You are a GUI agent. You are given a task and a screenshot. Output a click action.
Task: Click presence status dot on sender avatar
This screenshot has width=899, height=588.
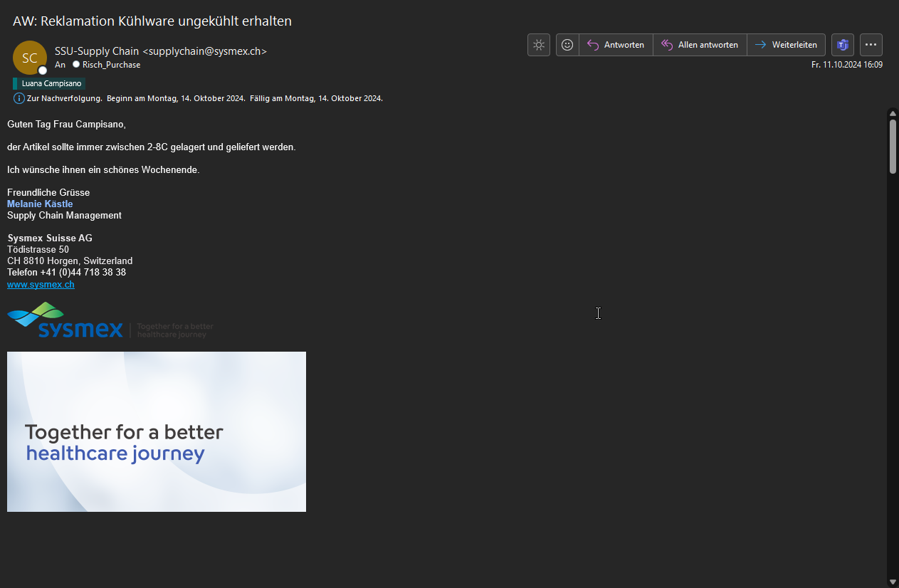tap(43, 70)
